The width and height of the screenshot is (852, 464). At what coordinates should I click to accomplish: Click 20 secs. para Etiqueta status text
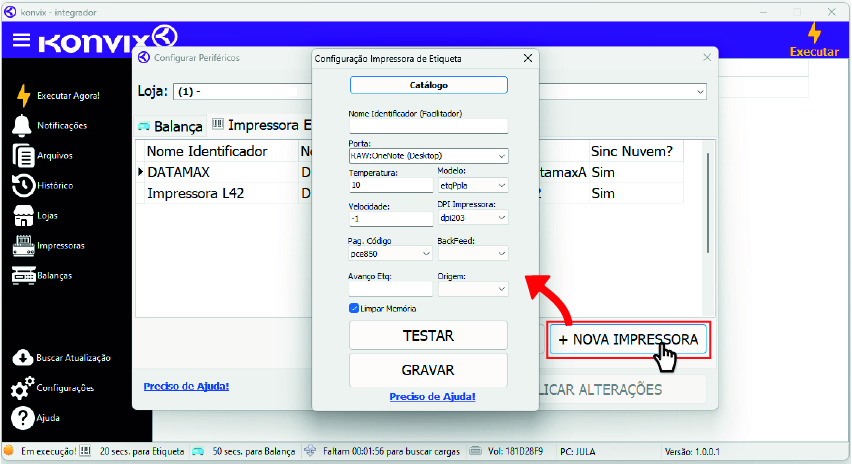(142, 452)
